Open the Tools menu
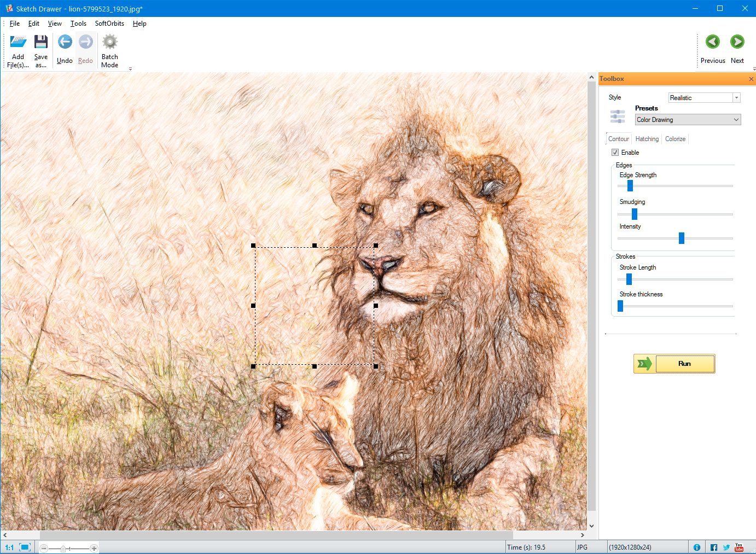The image size is (756, 554). pos(78,24)
